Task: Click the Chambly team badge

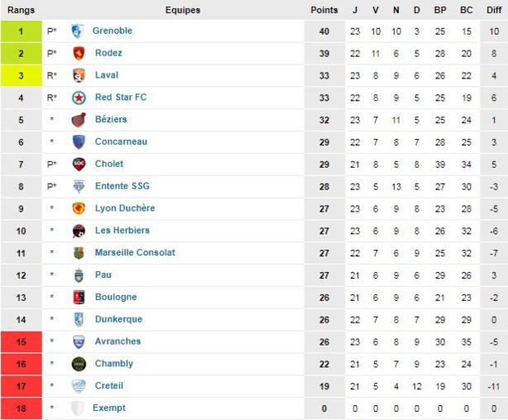Action: coord(79,364)
